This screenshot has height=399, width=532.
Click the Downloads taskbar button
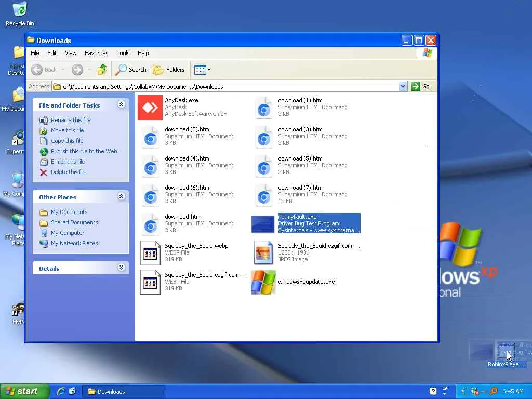coord(124,392)
